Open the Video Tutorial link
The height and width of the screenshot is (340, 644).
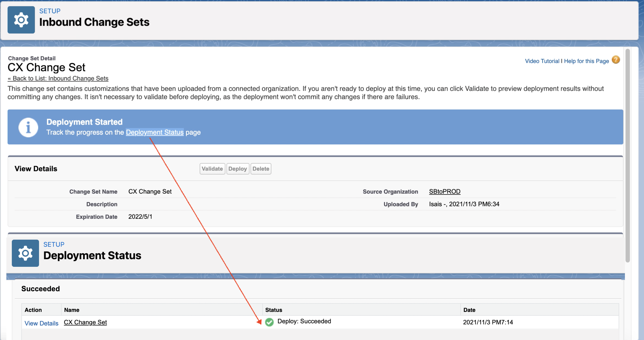click(542, 61)
